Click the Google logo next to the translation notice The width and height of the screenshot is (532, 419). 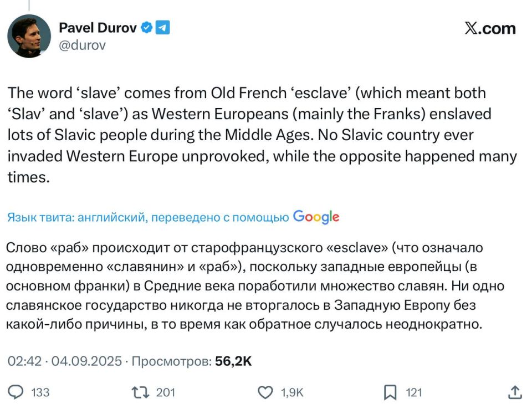316,217
